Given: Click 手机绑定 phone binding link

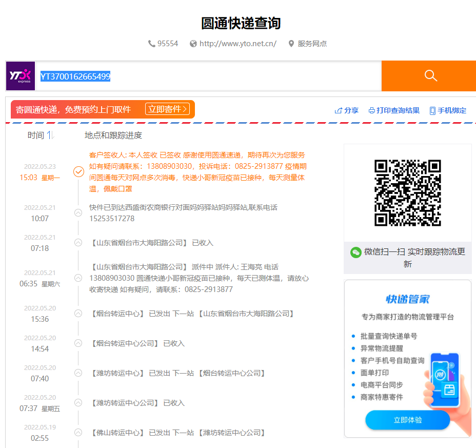Looking at the screenshot, I should (x=452, y=110).
